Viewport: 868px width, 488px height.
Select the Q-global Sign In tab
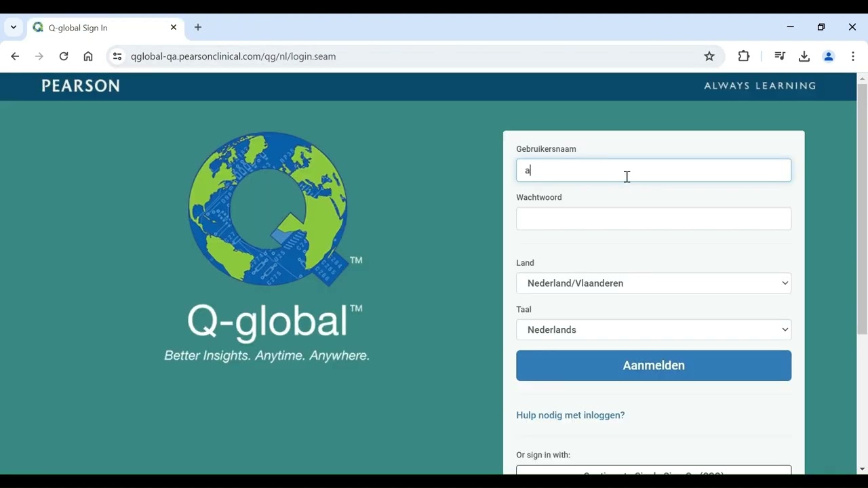(x=105, y=28)
